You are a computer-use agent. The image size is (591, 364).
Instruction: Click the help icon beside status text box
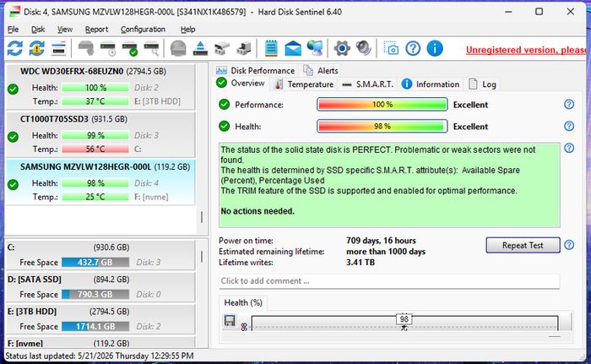click(x=569, y=149)
